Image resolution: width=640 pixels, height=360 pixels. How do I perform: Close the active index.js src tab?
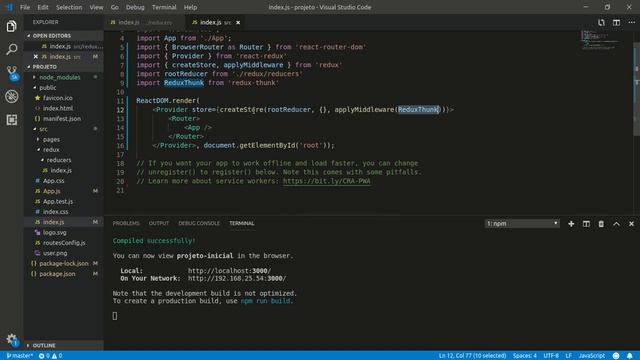(x=238, y=22)
